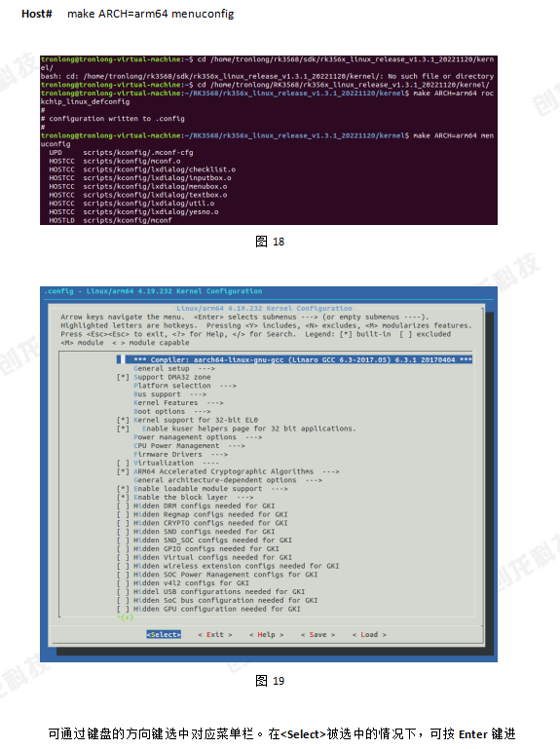This screenshot has height=749, width=560.
Task: Enable Hidden GPU configuration for GKI
Action: pos(124,610)
